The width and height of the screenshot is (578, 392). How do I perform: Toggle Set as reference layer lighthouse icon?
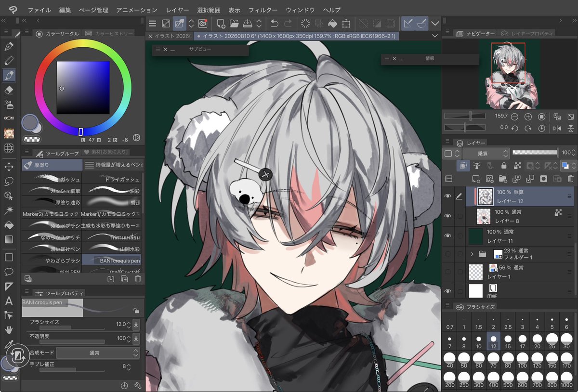pyautogui.click(x=477, y=166)
